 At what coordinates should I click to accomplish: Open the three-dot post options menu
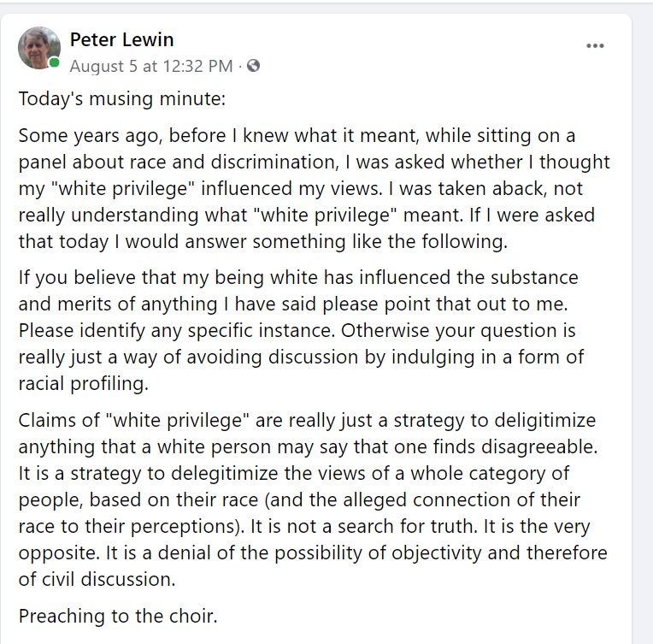coord(595,46)
